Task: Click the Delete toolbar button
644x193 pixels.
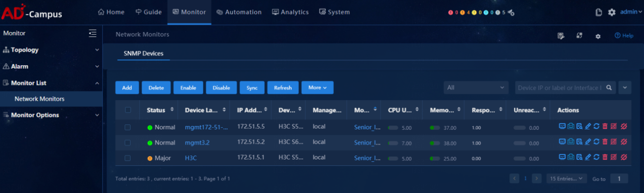Action: (156, 87)
